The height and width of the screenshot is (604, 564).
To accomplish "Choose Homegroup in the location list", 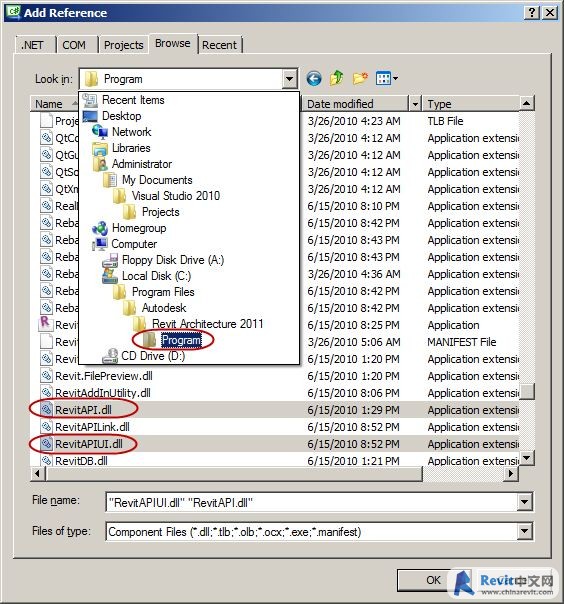I will [x=139, y=228].
